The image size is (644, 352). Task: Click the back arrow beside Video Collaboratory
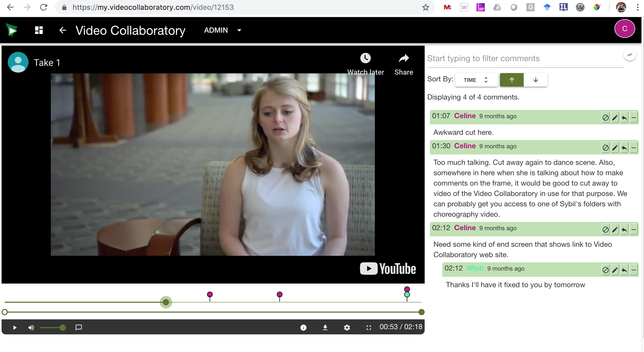point(62,30)
